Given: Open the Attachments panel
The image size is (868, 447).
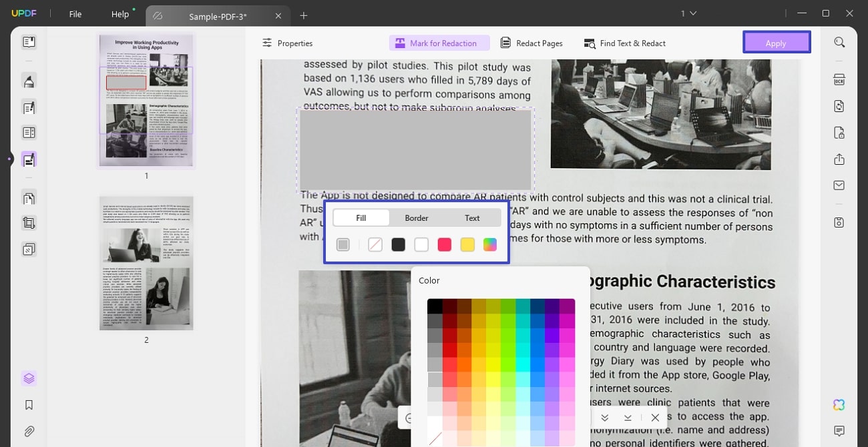Looking at the screenshot, I should [28, 431].
